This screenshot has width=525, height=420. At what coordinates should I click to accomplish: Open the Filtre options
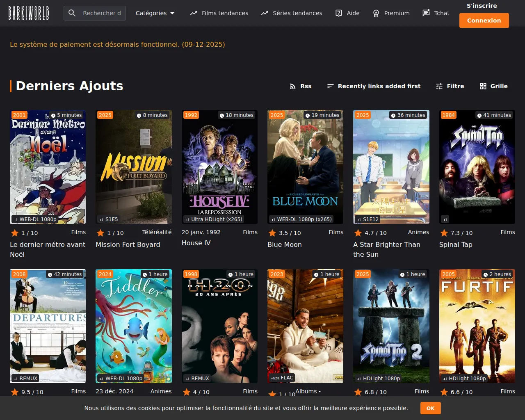(x=450, y=86)
